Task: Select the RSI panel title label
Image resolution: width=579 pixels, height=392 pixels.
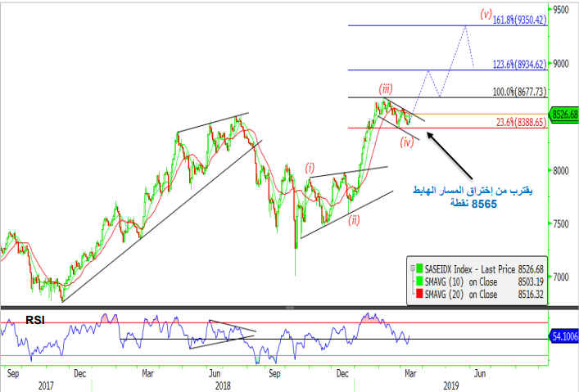Action: (34, 319)
